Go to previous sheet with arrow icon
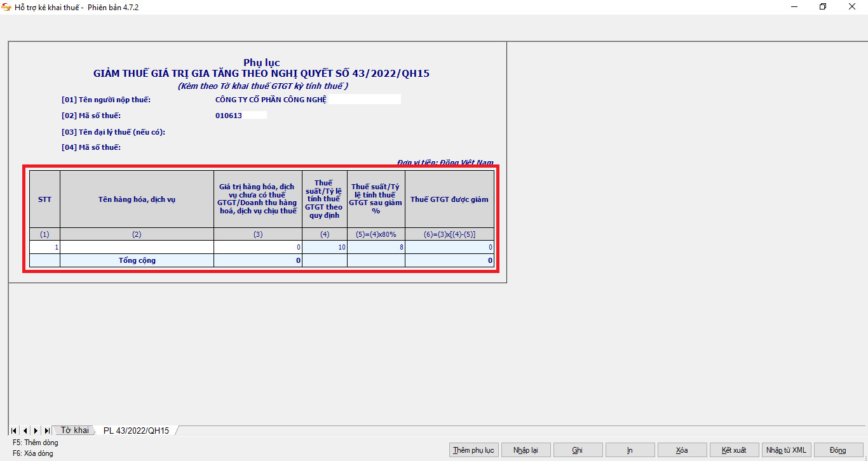Image resolution: width=868 pixels, height=461 pixels. [25, 431]
